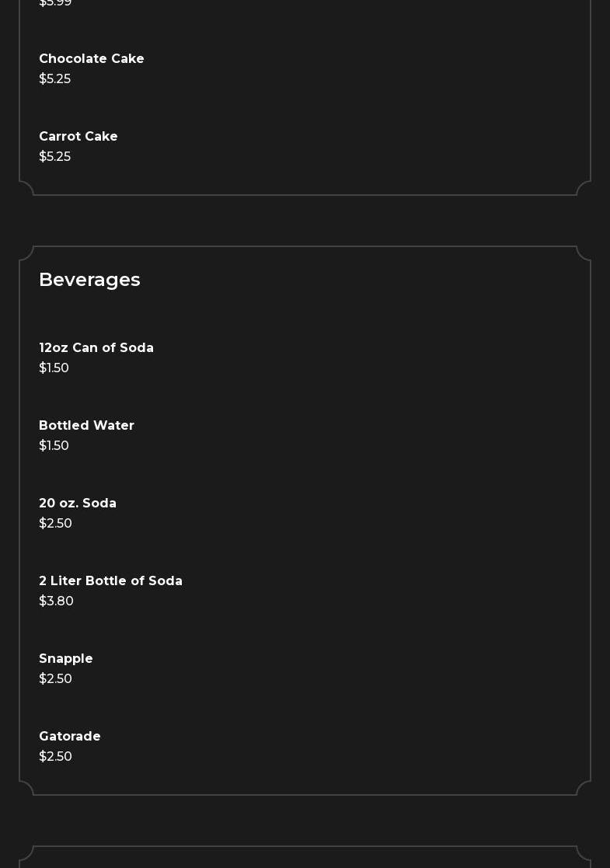The height and width of the screenshot is (868, 610).
Task: Click the 20 oz. Soda $2.50 price
Action: coord(55,524)
